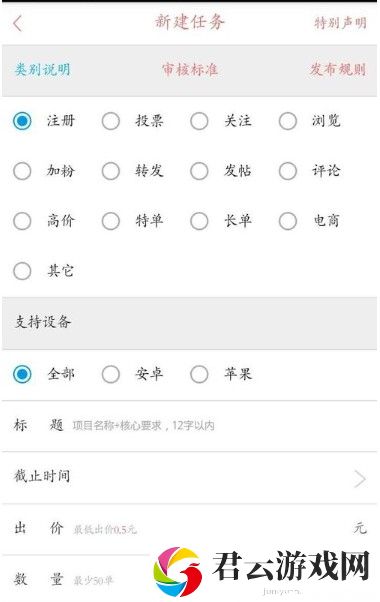Select the 转发 radio option
This screenshot has height=602, width=380.
(111, 171)
